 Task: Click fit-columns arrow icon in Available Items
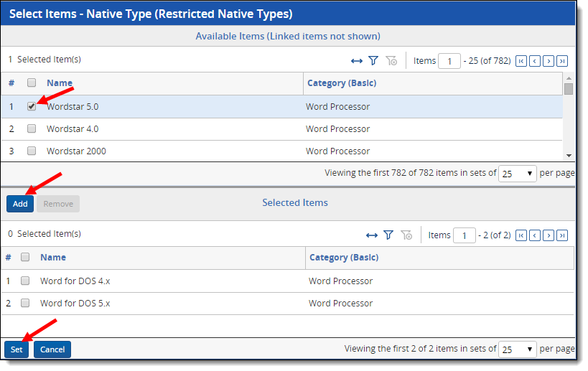[x=356, y=61]
